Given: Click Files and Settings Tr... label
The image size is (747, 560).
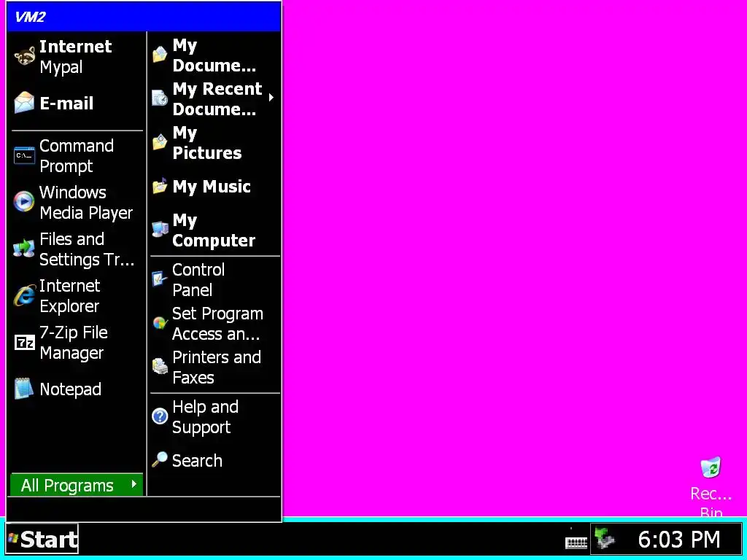Looking at the screenshot, I should click(87, 249).
